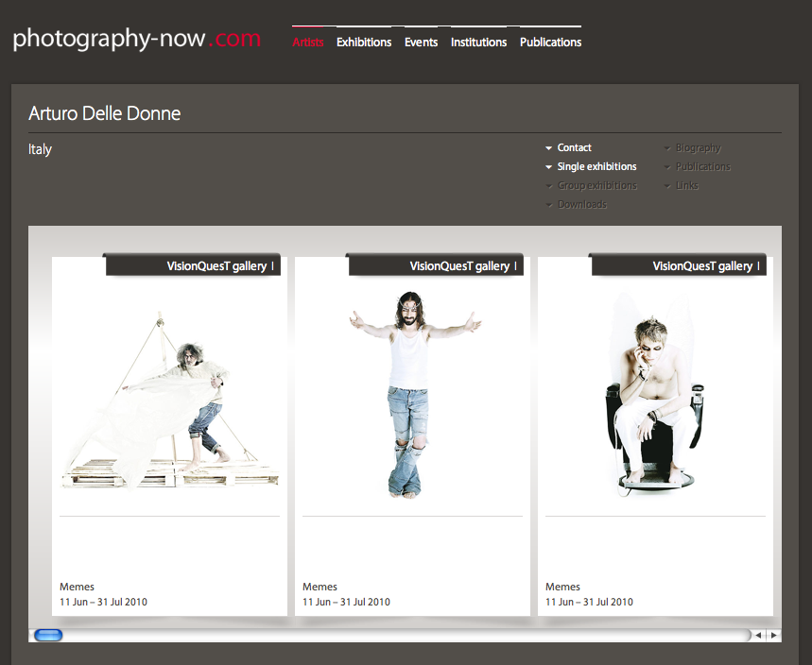Click the photography-now.com logo

tap(136, 40)
